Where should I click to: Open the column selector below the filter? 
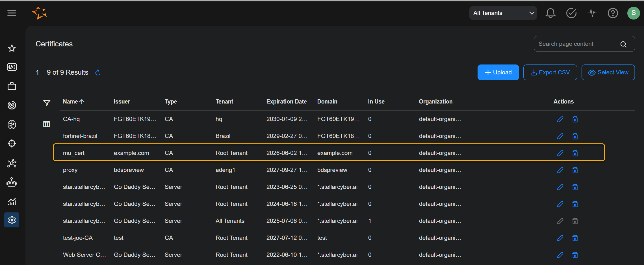46,124
